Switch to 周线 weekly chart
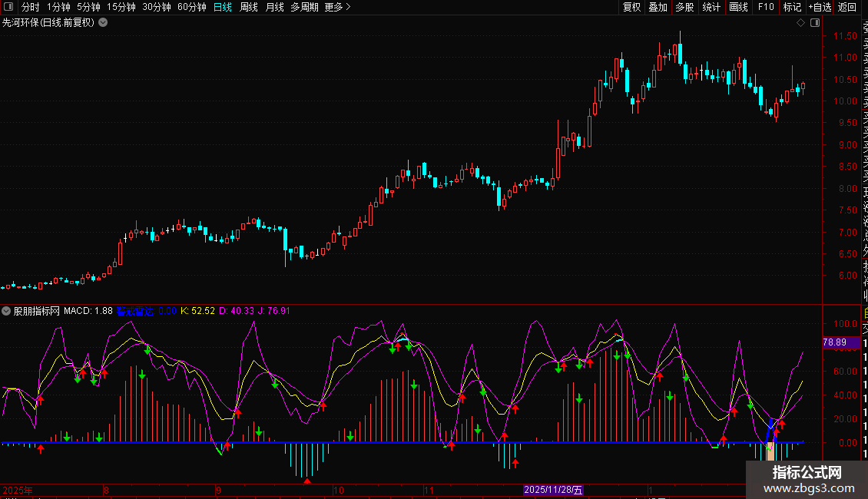The image size is (868, 499). pos(249,7)
